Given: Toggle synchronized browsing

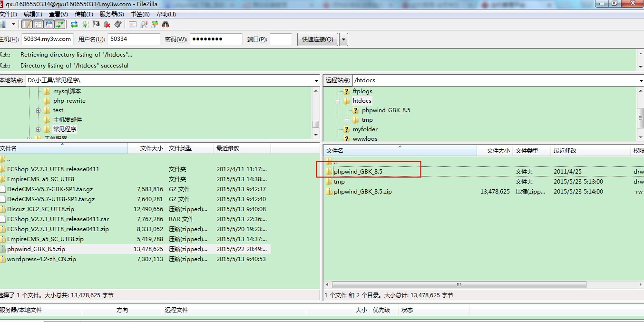Looking at the screenshot, I should [155, 24].
